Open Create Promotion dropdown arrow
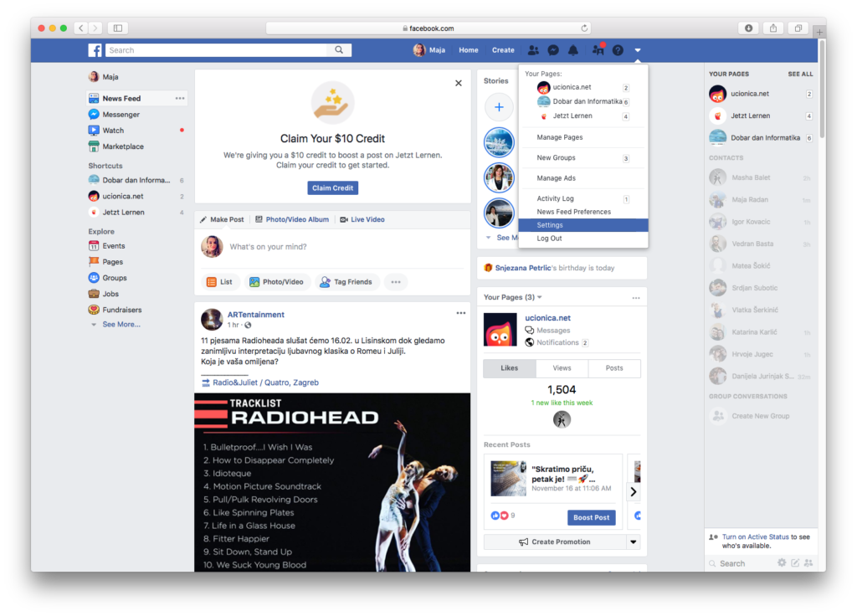 click(x=634, y=542)
